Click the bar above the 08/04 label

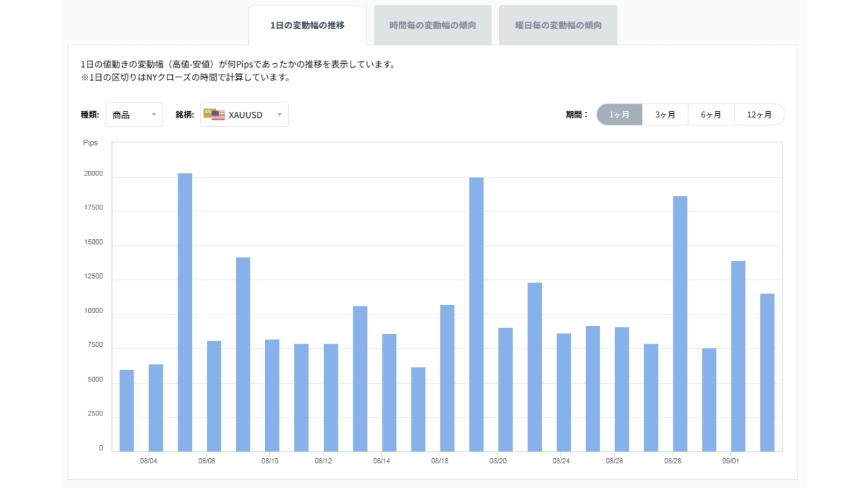tap(156, 408)
